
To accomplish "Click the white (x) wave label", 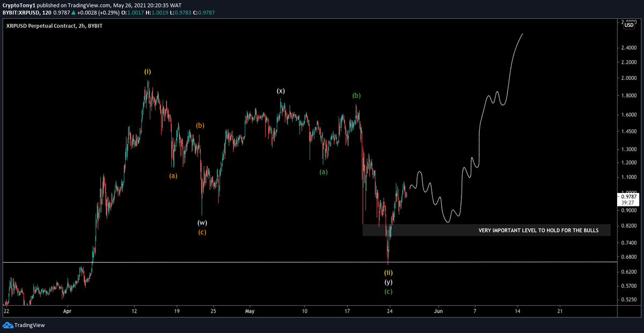I will pos(281,91).
